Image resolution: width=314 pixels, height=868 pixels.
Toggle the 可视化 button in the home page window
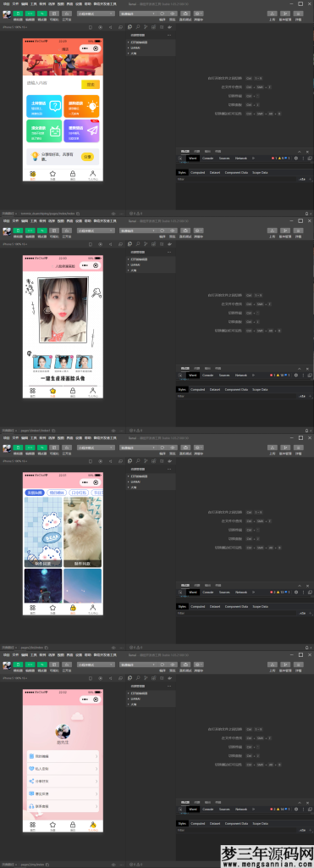point(55,13)
